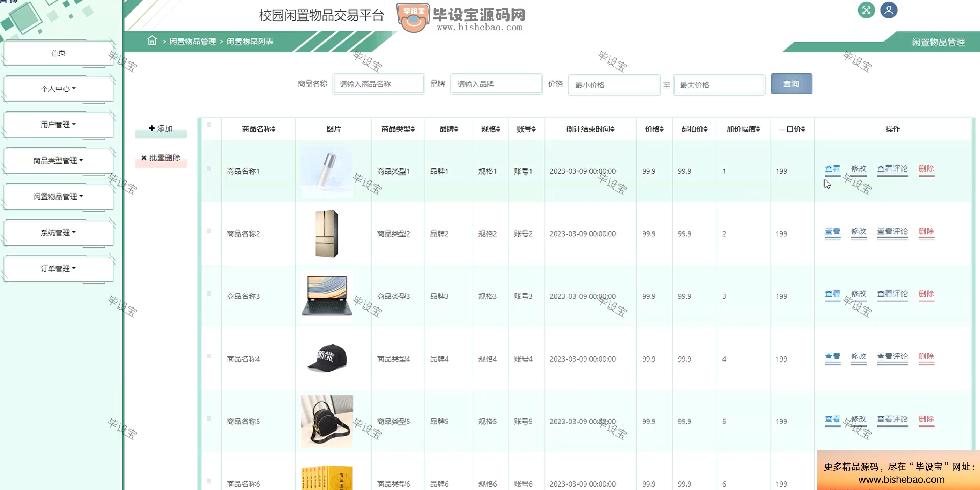Check the row checkbox for 商品名称6
This screenshot has width=980, height=490.
pyautogui.click(x=209, y=481)
